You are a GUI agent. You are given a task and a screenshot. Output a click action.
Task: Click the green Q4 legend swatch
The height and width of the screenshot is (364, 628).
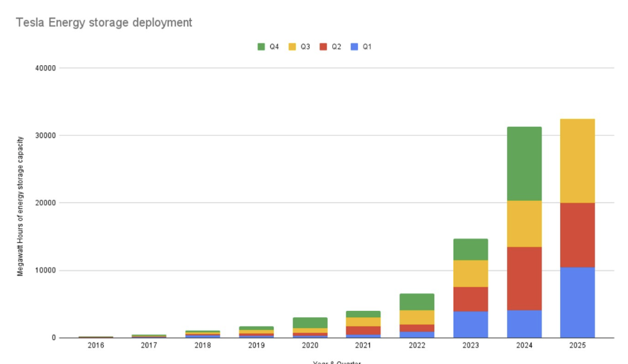tap(261, 47)
